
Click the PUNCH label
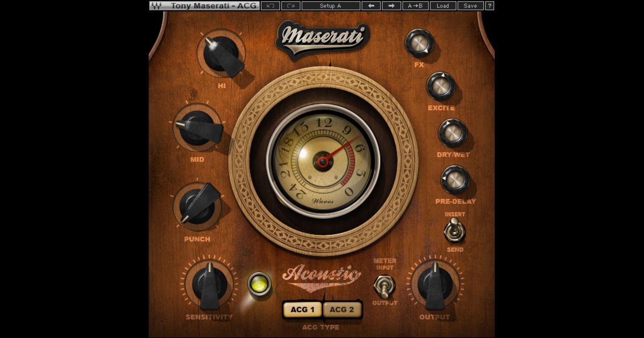(197, 239)
